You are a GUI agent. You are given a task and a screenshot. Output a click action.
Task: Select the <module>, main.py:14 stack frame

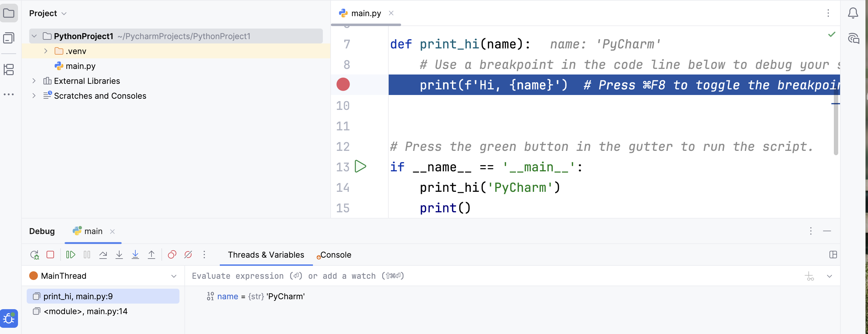(x=86, y=311)
